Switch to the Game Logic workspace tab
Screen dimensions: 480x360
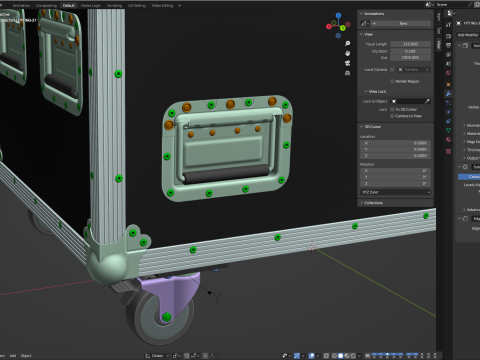point(91,5)
